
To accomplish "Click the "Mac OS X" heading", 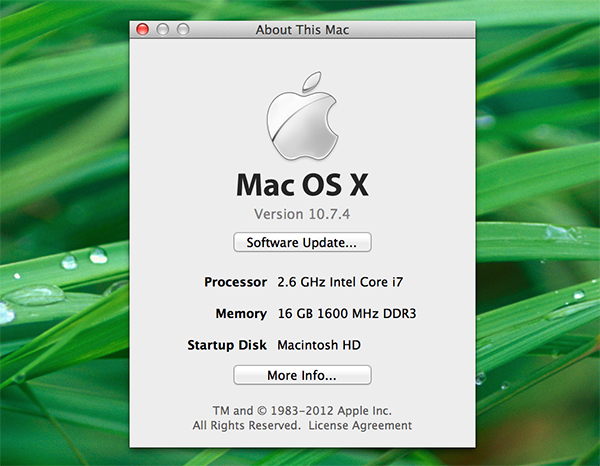I will pyautogui.click(x=302, y=185).
